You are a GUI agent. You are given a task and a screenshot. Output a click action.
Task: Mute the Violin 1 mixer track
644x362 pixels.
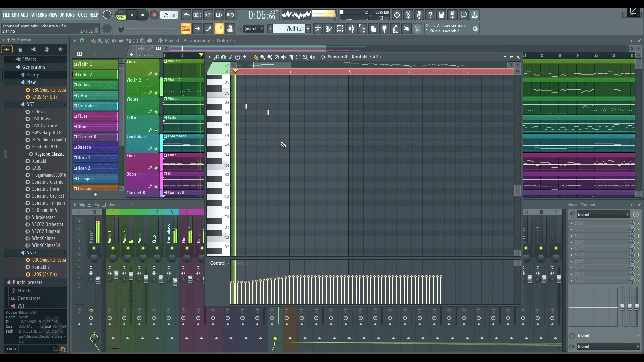pos(113,248)
